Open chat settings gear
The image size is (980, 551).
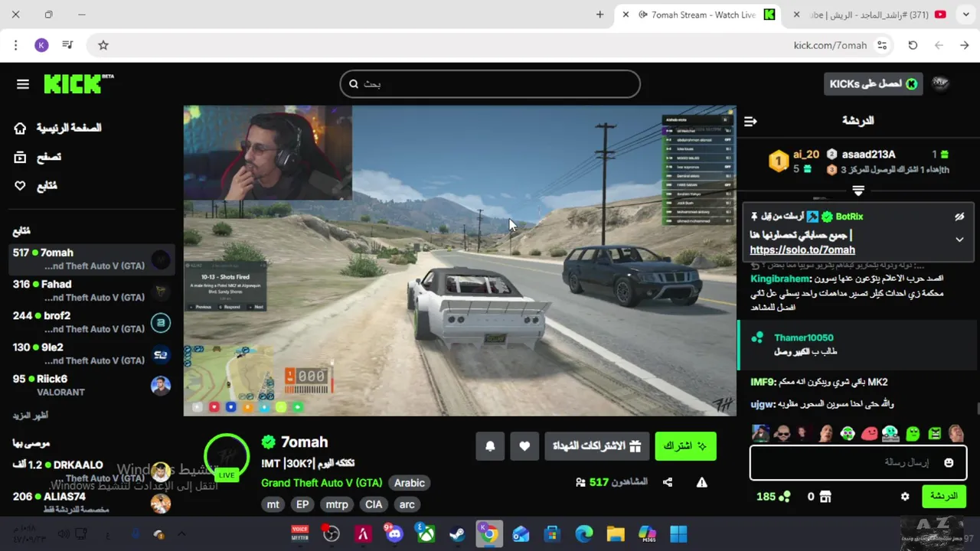tap(905, 497)
